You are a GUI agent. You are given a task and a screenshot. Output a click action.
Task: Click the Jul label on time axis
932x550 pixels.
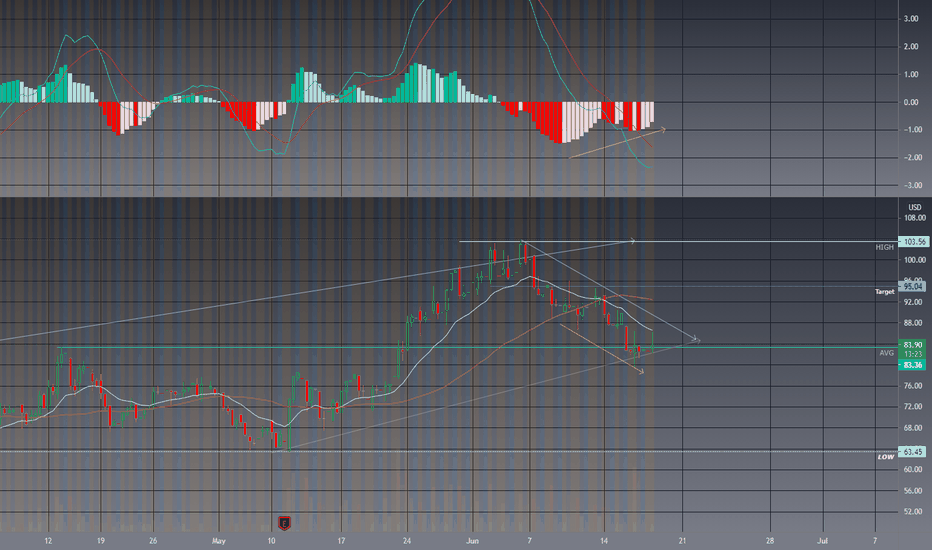pyautogui.click(x=823, y=541)
